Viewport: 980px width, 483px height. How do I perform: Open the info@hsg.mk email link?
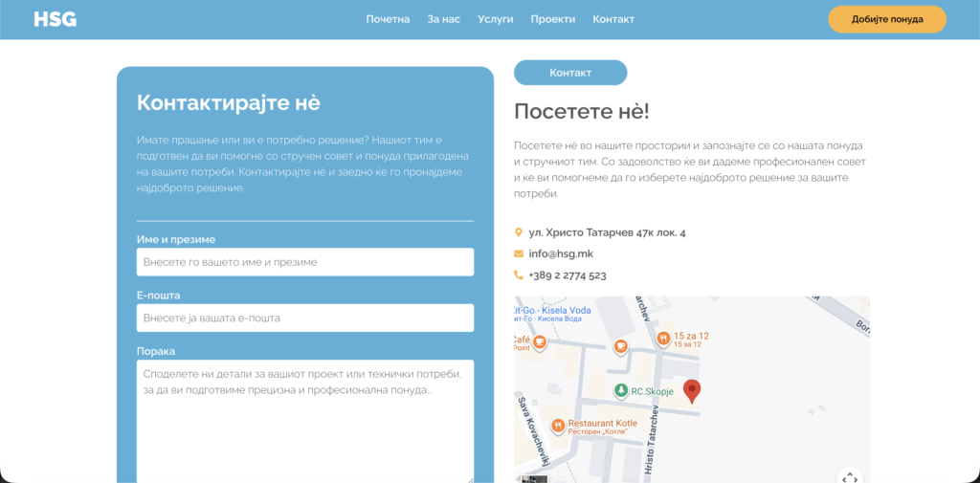[x=561, y=253]
